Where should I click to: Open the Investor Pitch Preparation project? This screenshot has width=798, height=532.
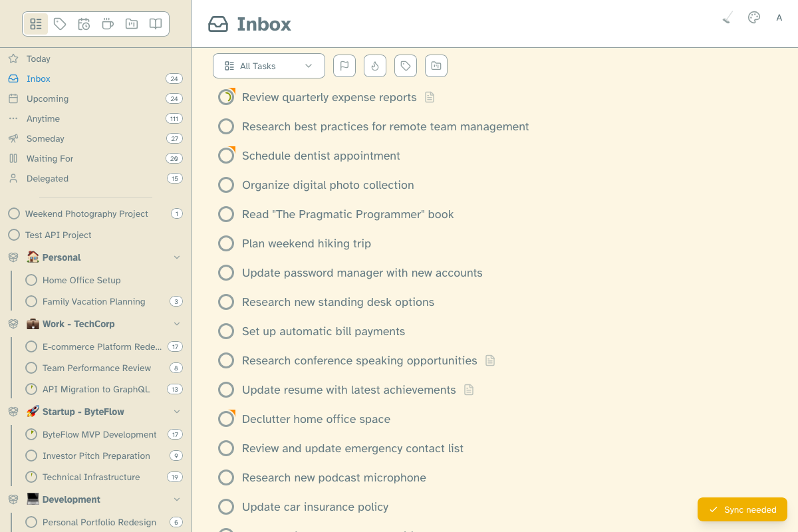96,456
